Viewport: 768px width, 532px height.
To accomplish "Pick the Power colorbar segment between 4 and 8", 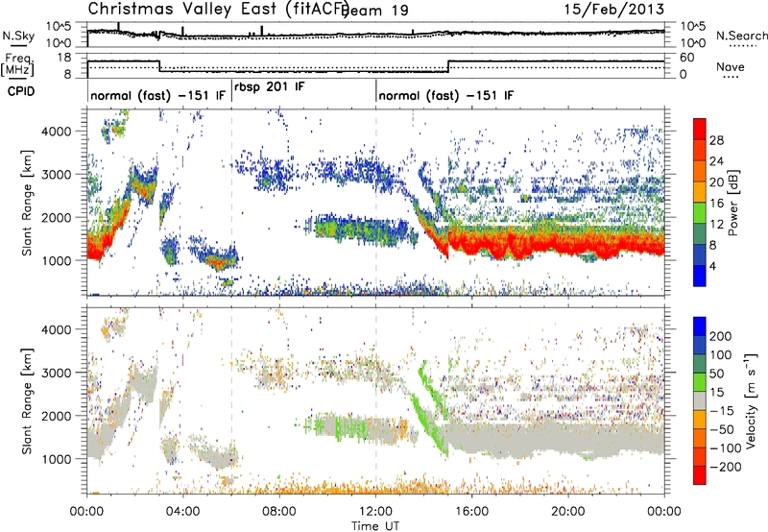I will tap(700, 255).
